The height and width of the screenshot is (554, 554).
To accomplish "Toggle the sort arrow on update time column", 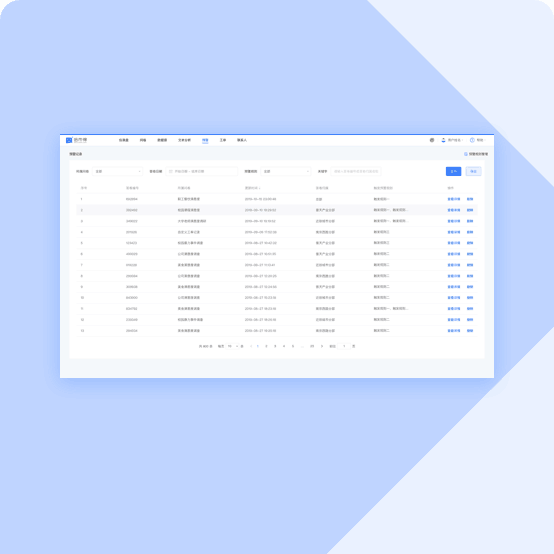I will 260,188.
